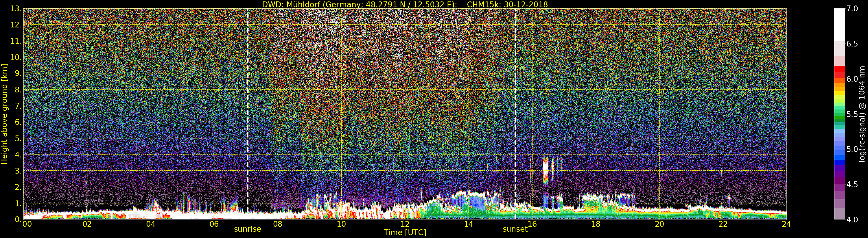Viewport: 868px width, 238px height.
Task: Click the "9." height axis tick label
Action: (18, 73)
